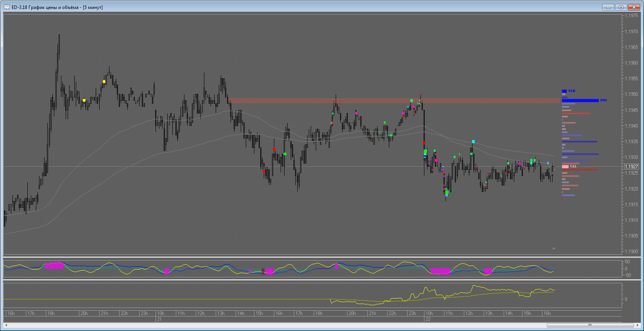Minimize the ED-3.18 chart window

click(x=608, y=7)
